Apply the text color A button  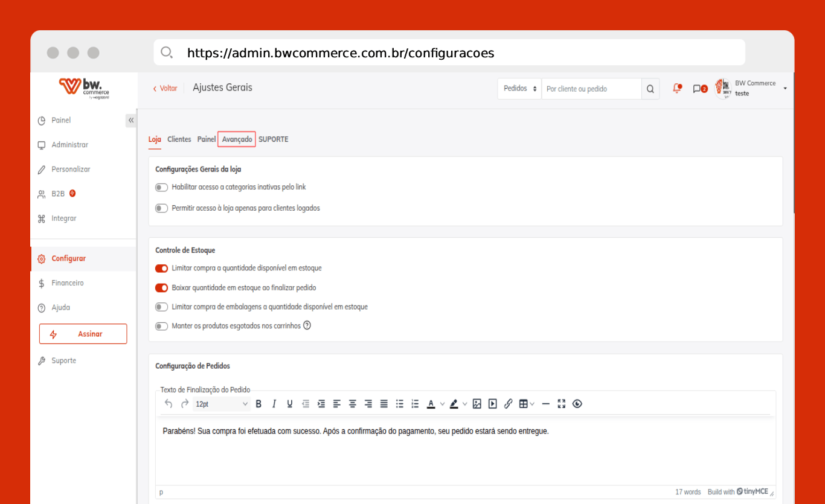[x=431, y=404]
